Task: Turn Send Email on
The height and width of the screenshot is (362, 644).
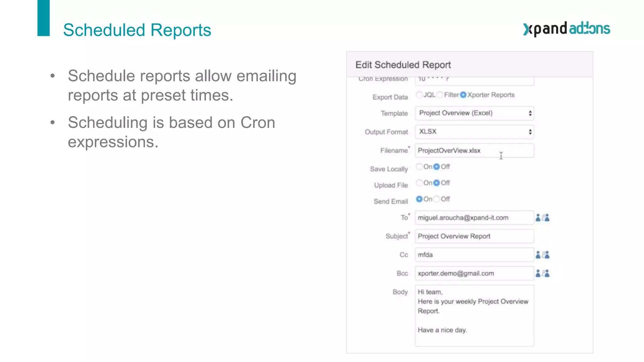Action: [419, 199]
